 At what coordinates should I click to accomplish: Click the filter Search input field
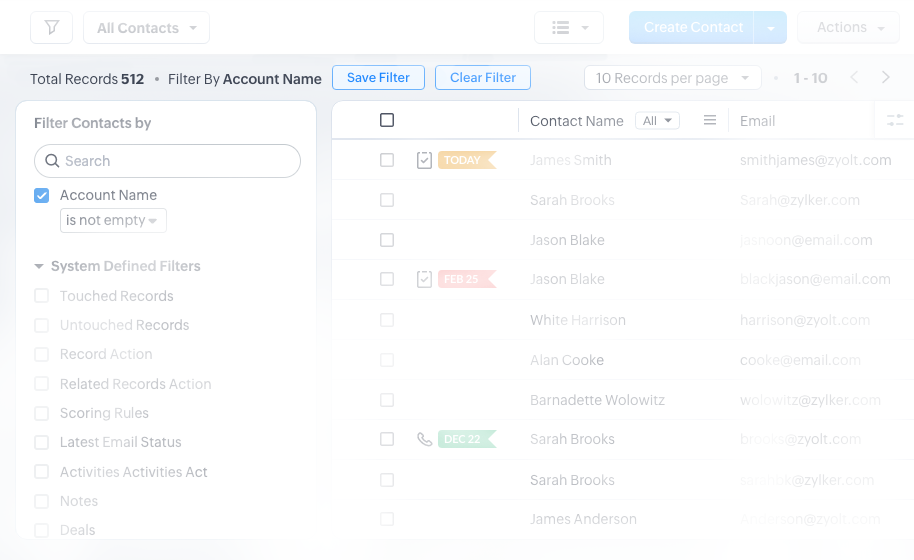pos(167,161)
